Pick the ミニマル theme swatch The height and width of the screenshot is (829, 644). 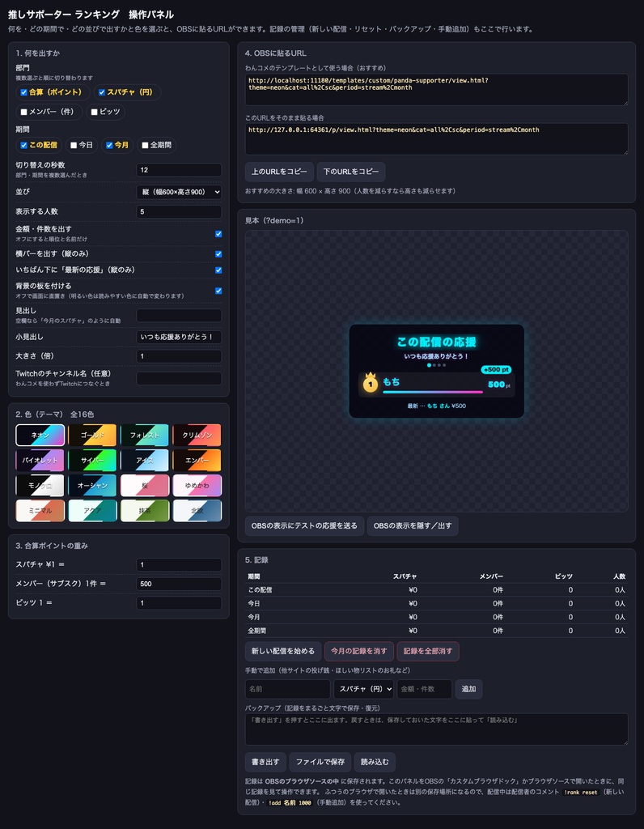point(40,511)
